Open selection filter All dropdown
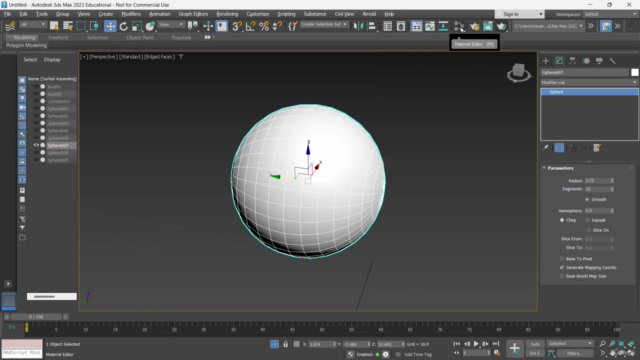This screenshot has width=640, height=360. (32, 25)
